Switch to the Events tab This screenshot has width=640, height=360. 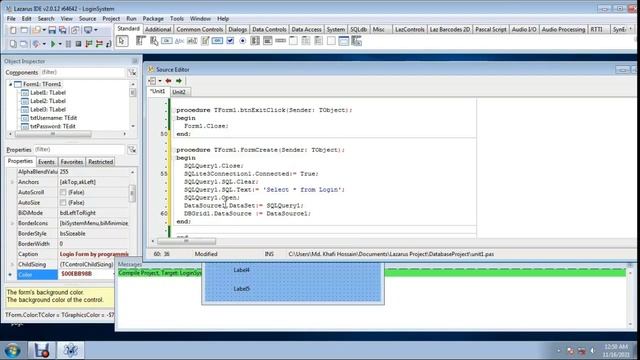tap(47, 162)
